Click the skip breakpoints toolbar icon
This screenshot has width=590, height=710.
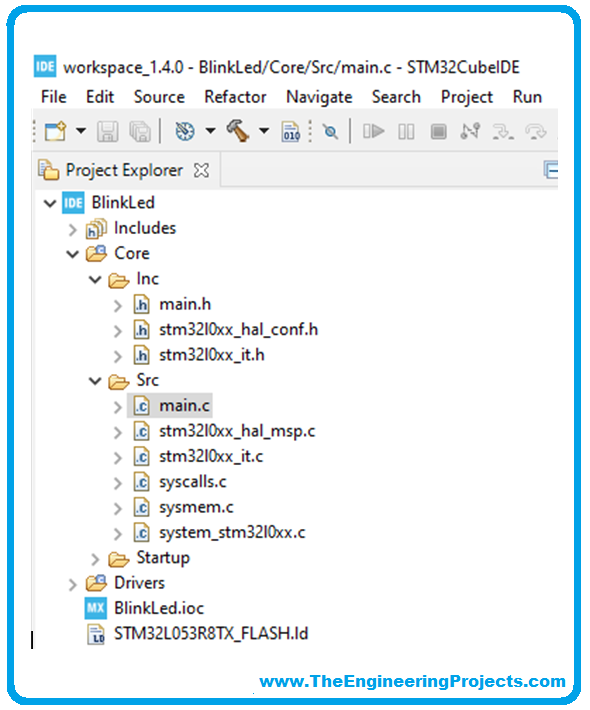[x=330, y=132]
